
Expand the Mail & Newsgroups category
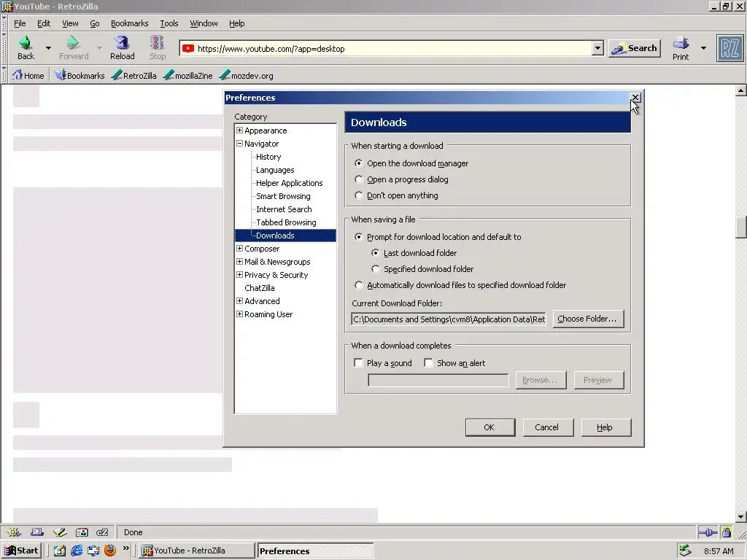click(239, 262)
